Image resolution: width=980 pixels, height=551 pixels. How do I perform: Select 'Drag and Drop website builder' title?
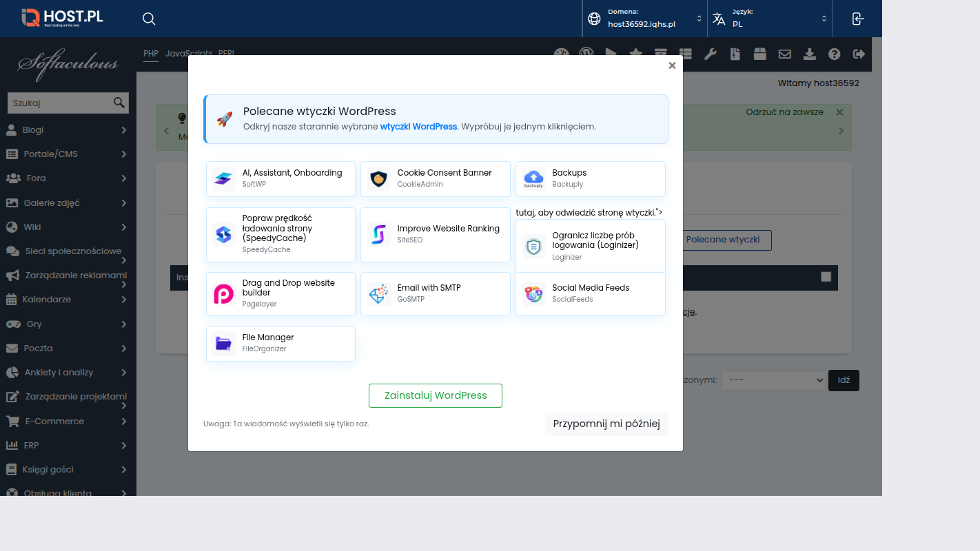[x=289, y=288]
